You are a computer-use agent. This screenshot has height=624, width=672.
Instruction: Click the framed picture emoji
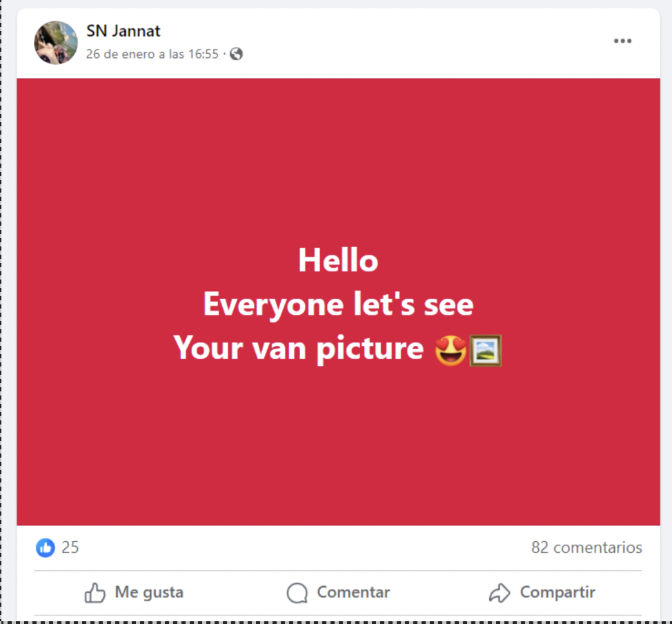pos(486,351)
